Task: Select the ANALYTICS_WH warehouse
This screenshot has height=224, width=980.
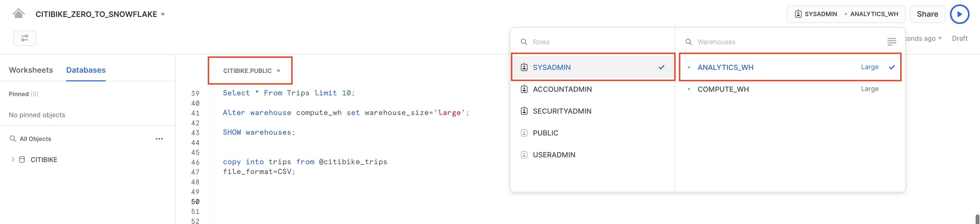Action: [x=790, y=67]
